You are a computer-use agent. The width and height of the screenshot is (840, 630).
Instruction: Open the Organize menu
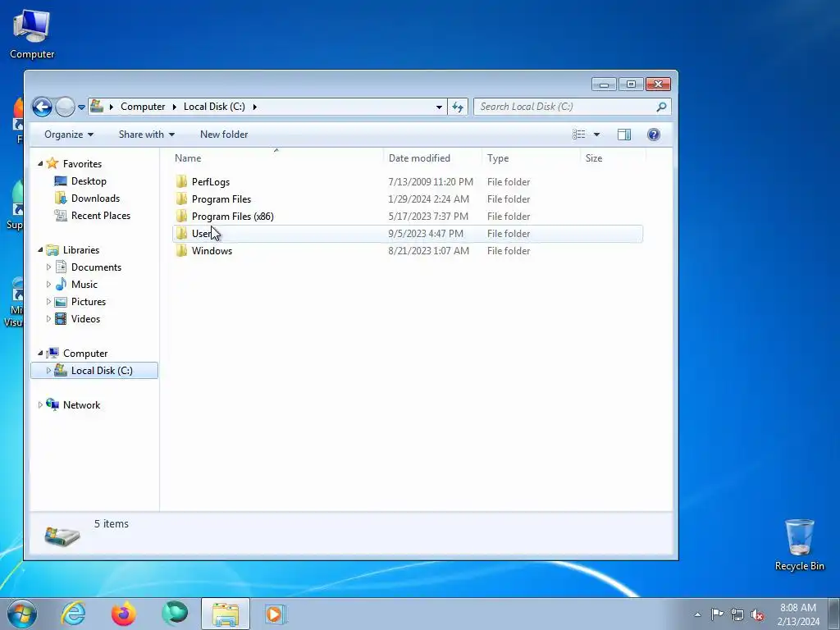[x=69, y=135]
